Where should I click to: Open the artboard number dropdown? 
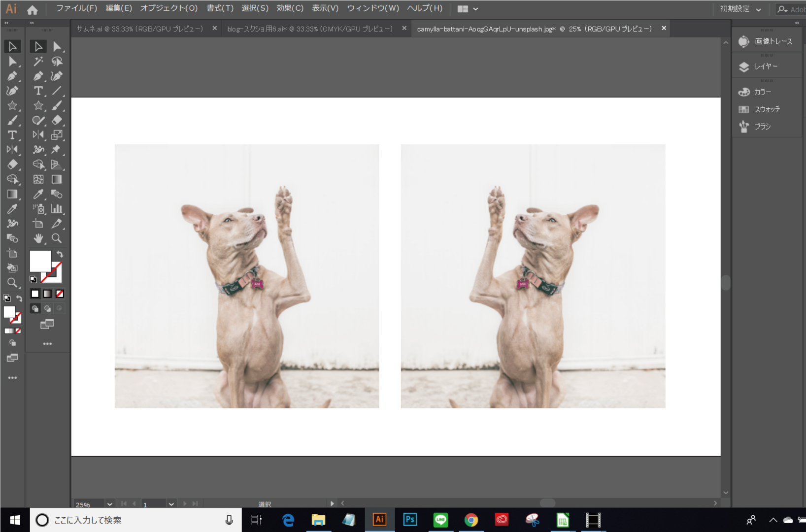(x=171, y=504)
